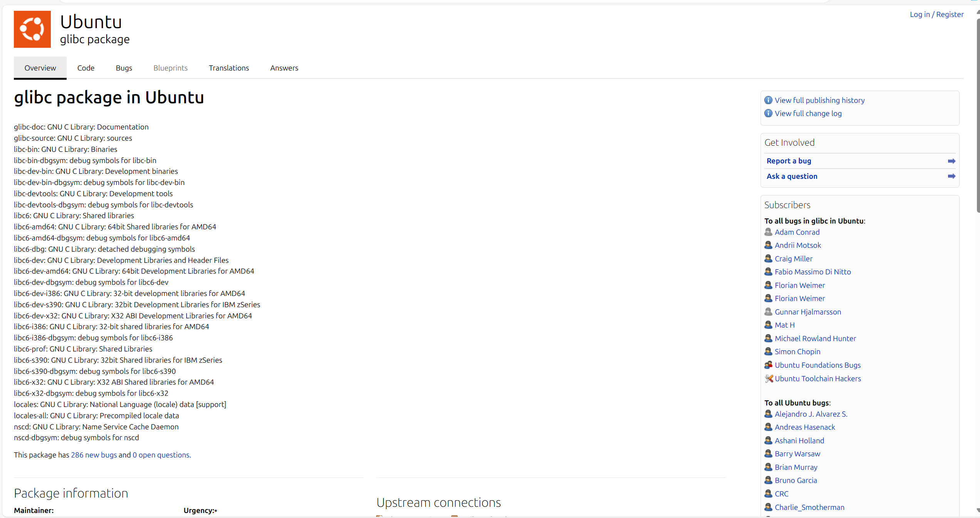Image resolution: width=980 pixels, height=518 pixels.
Task: Click person icon beside Adam Conrad
Action: pyautogui.click(x=768, y=232)
